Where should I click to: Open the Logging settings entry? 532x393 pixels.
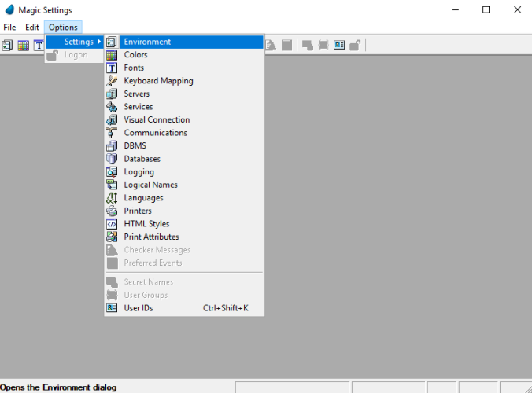[184, 172]
